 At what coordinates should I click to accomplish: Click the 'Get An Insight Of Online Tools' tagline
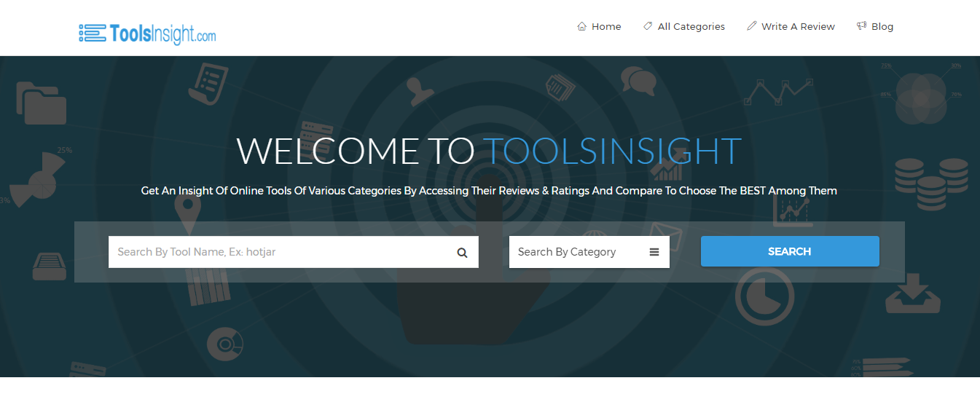pos(489,191)
